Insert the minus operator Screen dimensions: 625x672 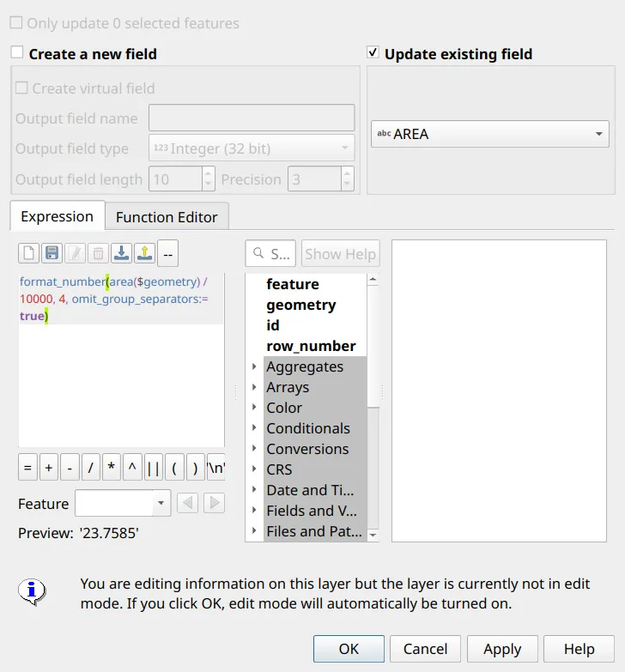70,467
